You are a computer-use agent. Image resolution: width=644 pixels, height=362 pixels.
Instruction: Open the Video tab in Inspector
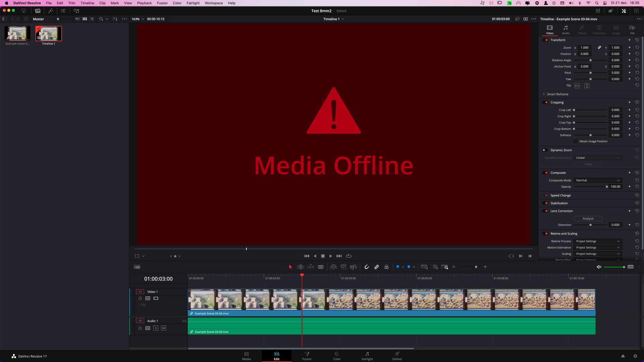click(550, 30)
